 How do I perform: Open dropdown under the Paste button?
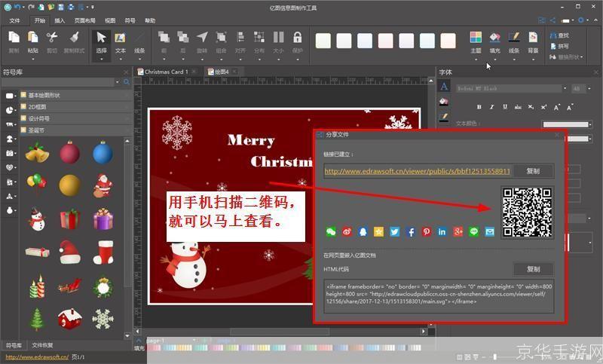click(32, 59)
